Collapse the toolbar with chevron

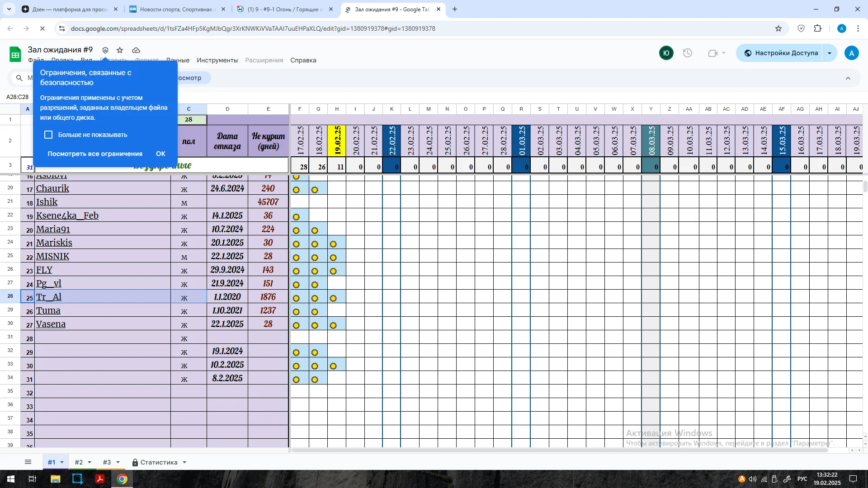tap(848, 78)
